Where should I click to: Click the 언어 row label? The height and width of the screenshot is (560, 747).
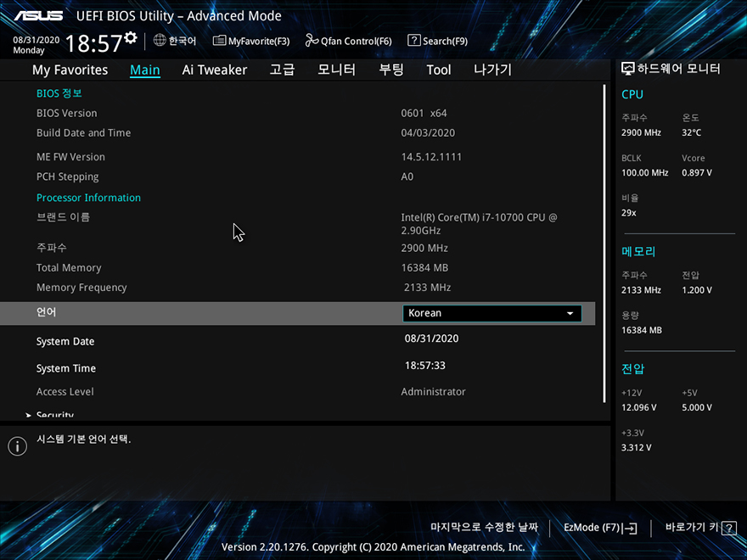(x=46, y=312)
